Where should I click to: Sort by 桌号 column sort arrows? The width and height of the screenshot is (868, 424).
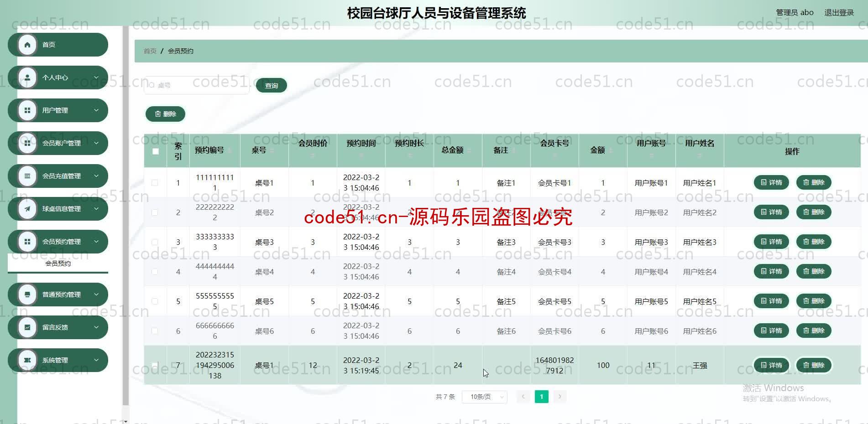coord(272,150)
